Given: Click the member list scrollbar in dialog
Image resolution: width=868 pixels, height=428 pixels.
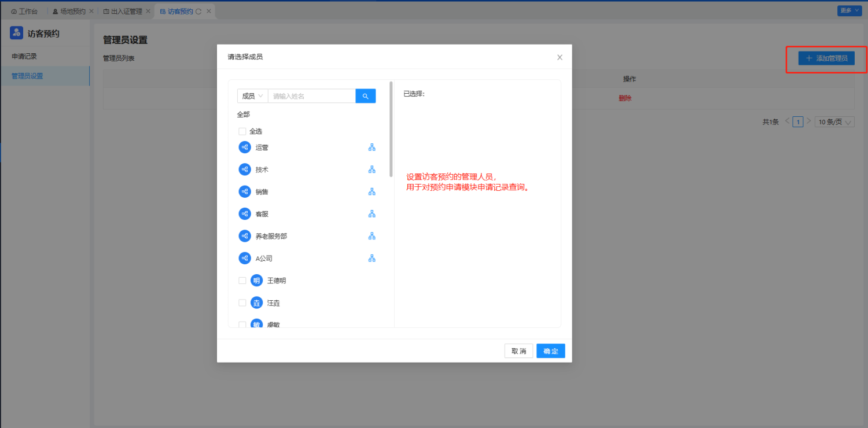Looking at the screenshot, I should (x=391, y=130).
